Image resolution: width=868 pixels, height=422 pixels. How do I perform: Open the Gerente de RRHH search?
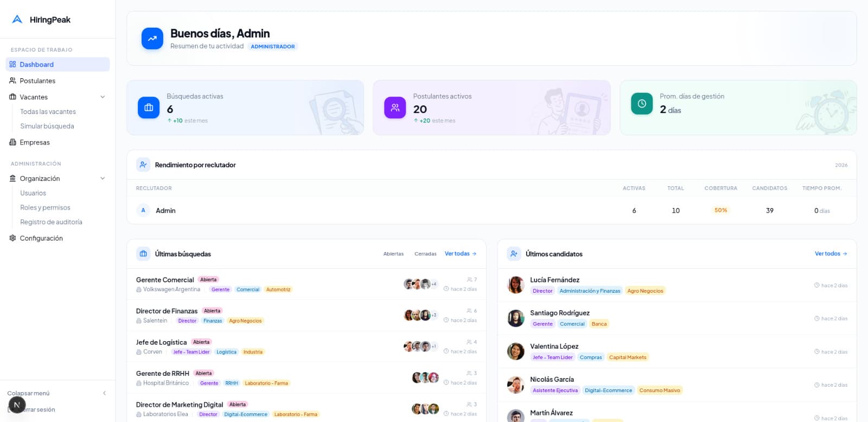162,374
